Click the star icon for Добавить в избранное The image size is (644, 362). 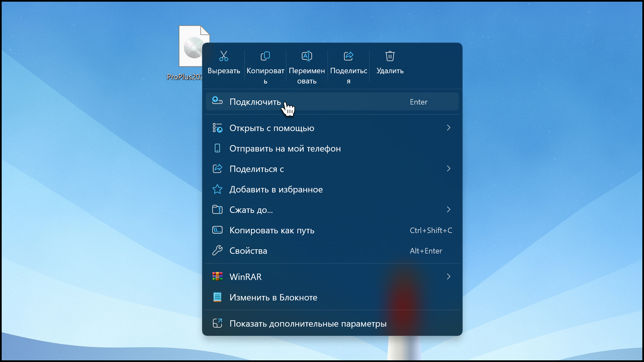coord(217,189)
